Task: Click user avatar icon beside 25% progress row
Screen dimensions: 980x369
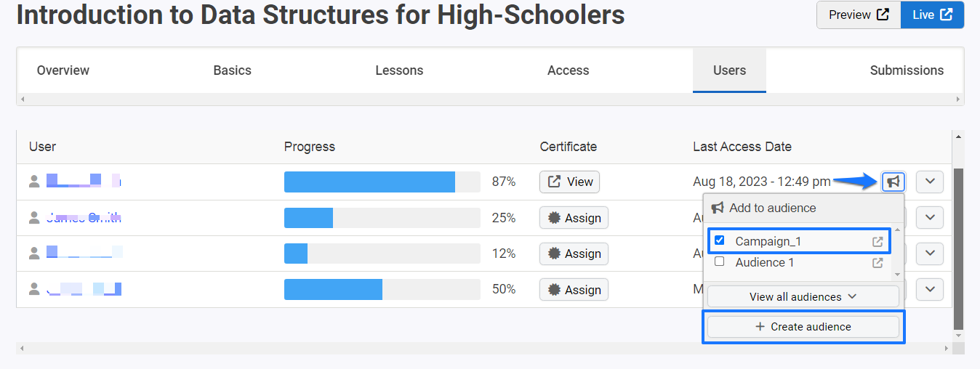Action: 34,217
